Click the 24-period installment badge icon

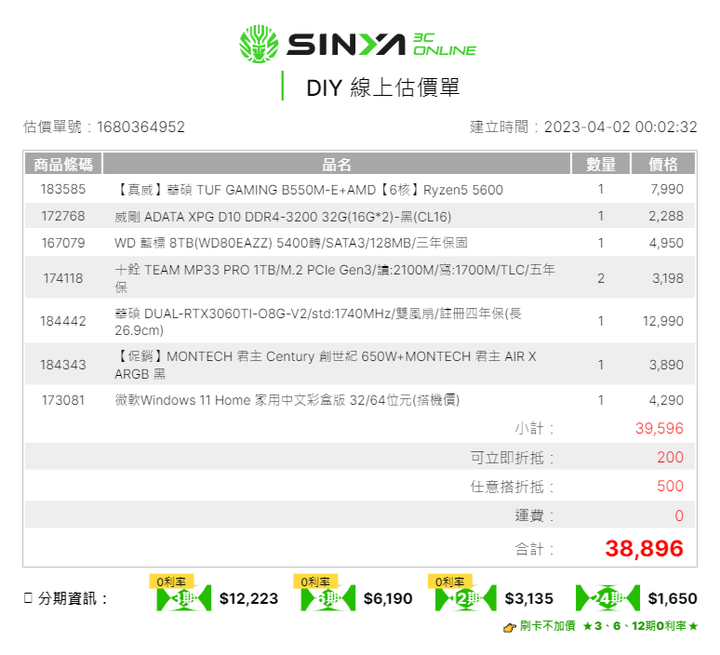(608, 598)
